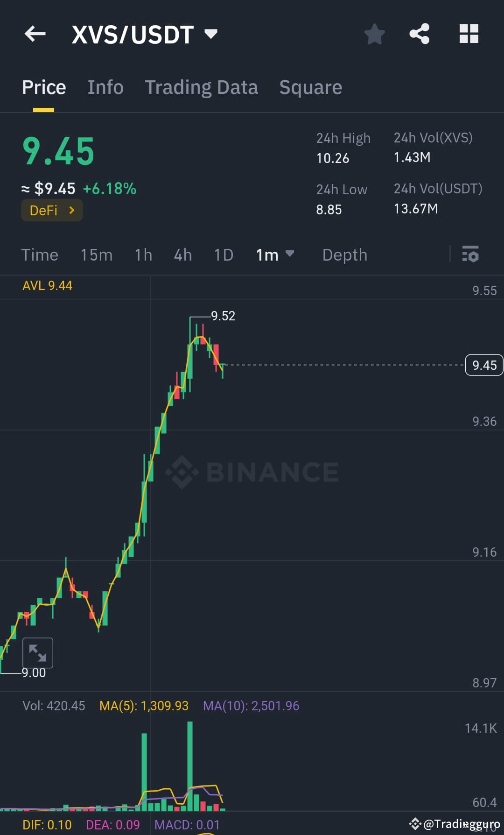Open the share icon
504x835 pixels.
pyautogui.click(x=419, y=34)
